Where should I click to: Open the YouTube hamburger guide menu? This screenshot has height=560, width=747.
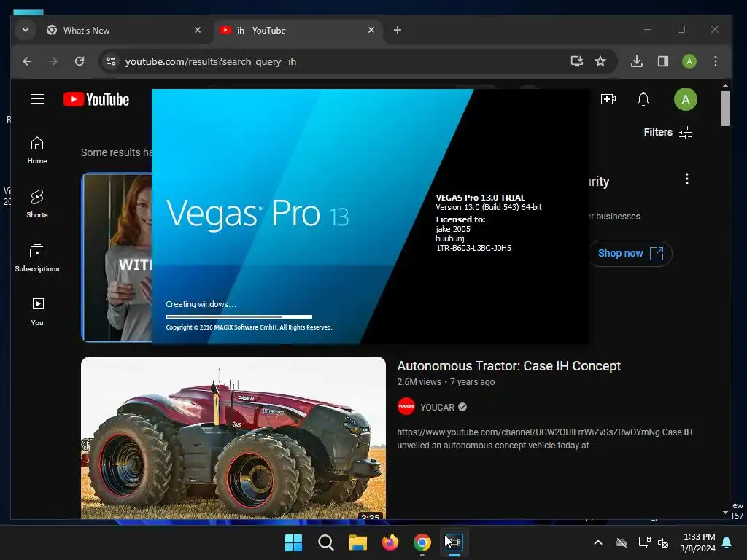(37, 99)
